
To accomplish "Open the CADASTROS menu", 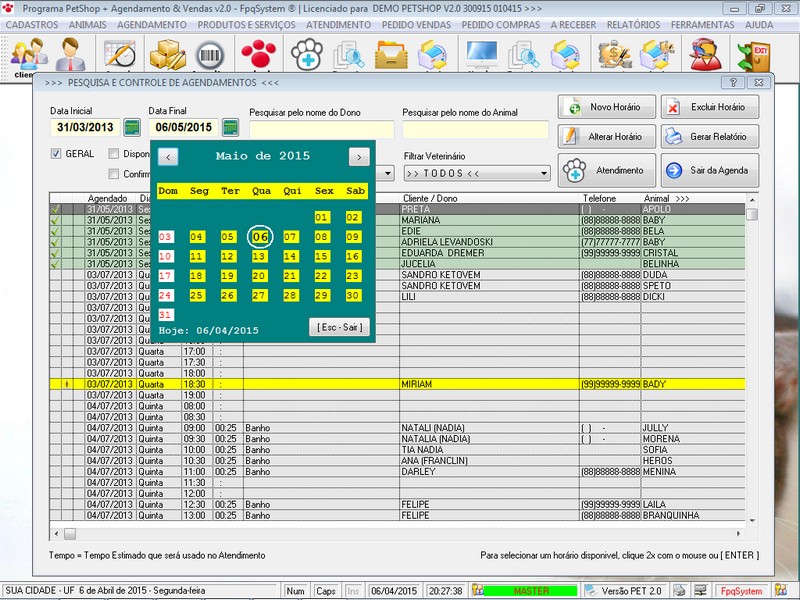I will [32, 24].
